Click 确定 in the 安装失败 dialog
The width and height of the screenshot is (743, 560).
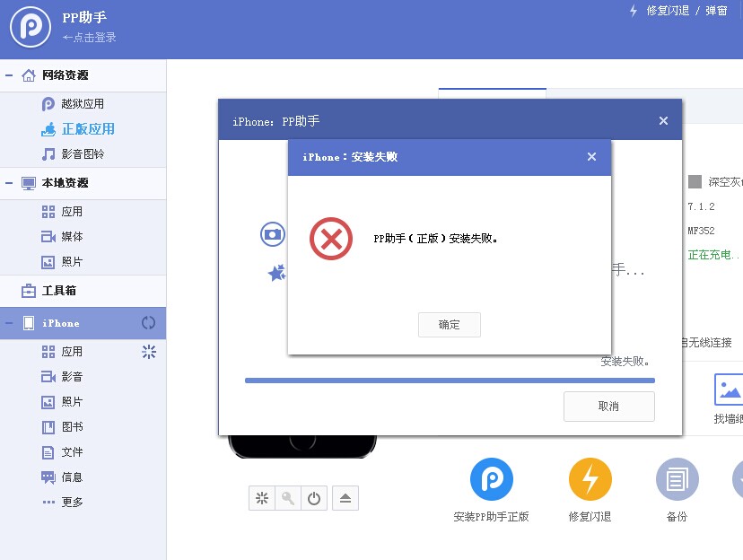coord(450,325)
